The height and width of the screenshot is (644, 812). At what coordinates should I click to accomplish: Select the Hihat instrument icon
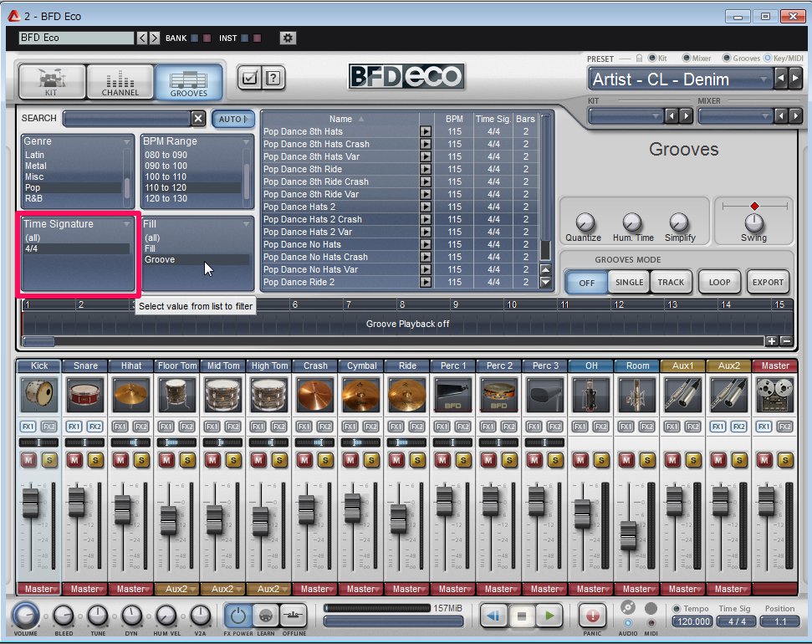coord(131,394)
